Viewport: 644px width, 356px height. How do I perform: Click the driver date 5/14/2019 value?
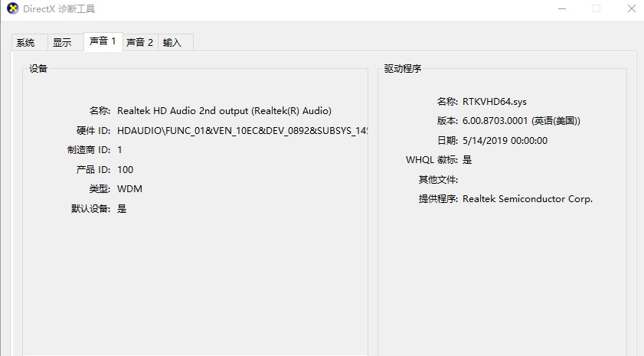pos(505,141)
